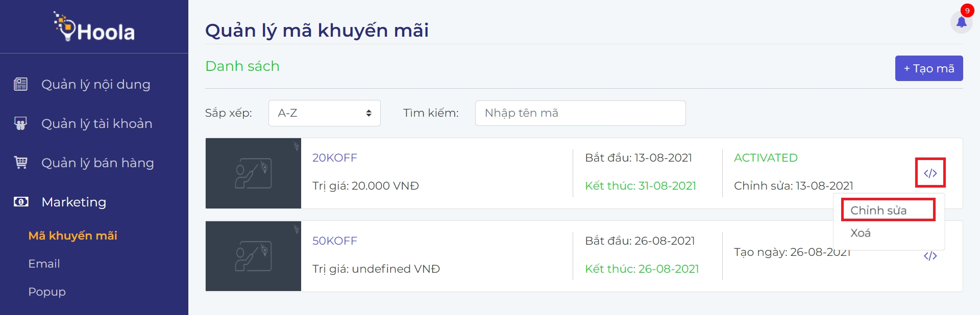
Task: Open the actions icon for 20KOFF
Action: tap(930, 173)
